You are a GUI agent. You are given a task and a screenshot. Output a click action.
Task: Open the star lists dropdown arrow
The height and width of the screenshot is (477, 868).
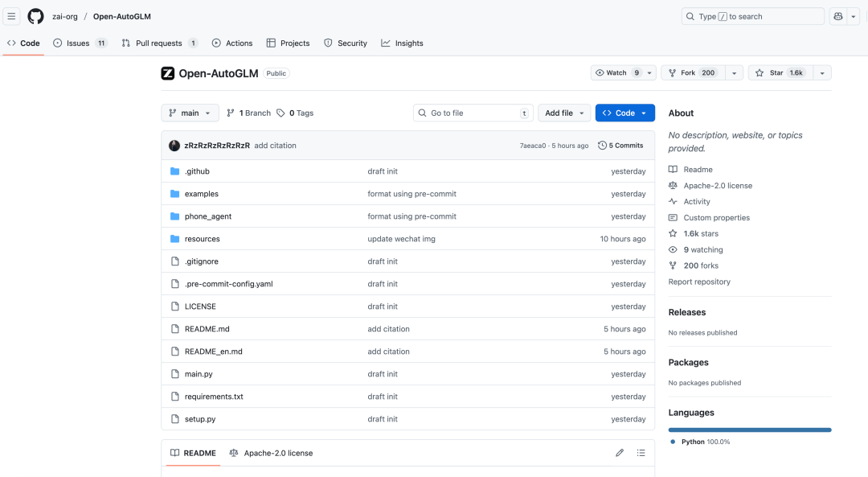pos(821,72)
